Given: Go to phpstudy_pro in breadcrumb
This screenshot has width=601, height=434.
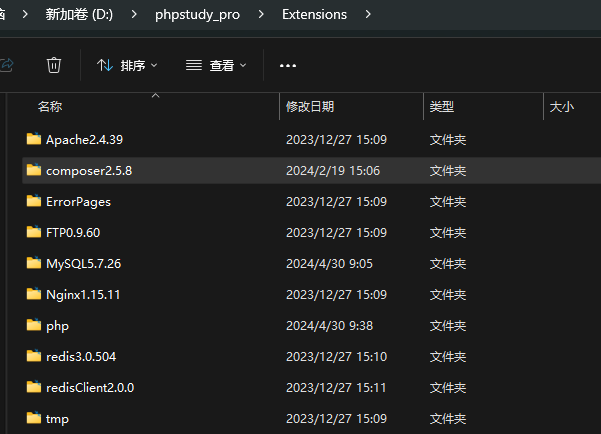Looking at the screenshot, I should [197, 15].
